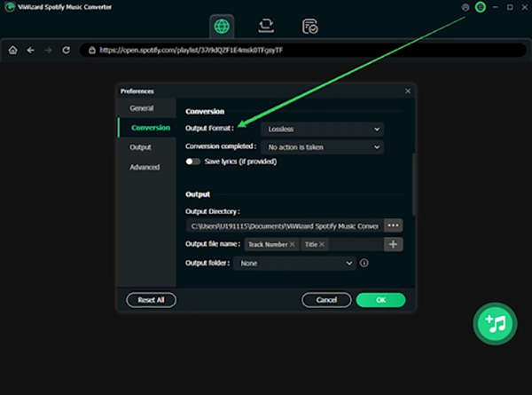Screen dimensions: 532x395
Task: Cancel the preferences changes
Action: point(326,300)
